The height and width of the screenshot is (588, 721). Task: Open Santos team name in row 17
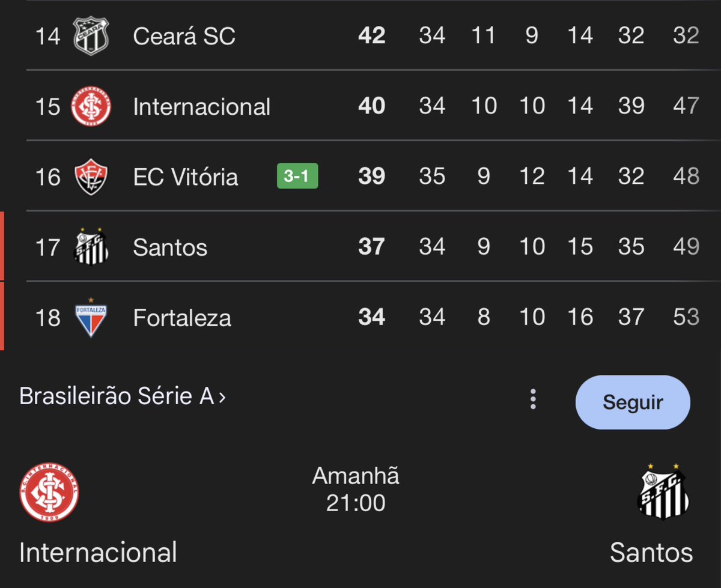(170, 247)
